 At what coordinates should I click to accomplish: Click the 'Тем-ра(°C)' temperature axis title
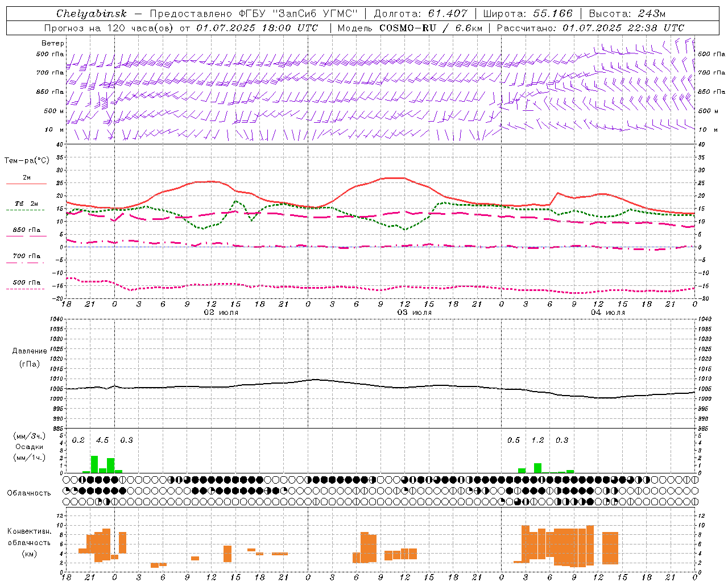point(27,161)
